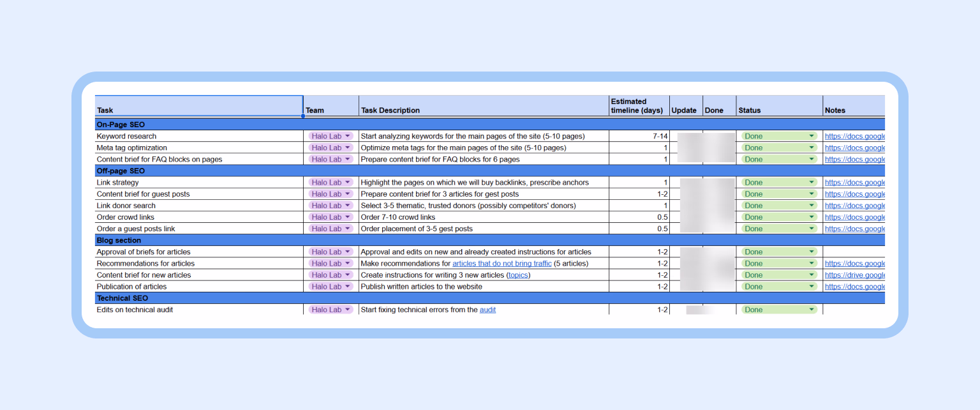Open Team dropdown for Link strategy row
Screen dimensions: 980x410
330,183
